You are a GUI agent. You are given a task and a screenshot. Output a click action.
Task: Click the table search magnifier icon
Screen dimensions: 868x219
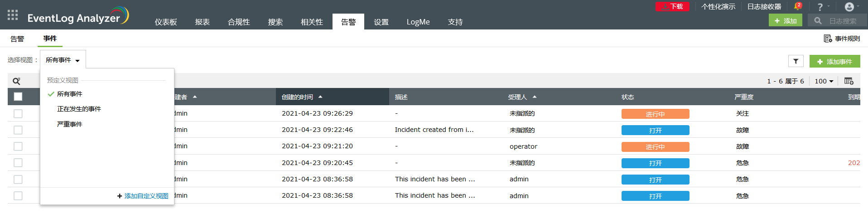(x=16, y=81)
